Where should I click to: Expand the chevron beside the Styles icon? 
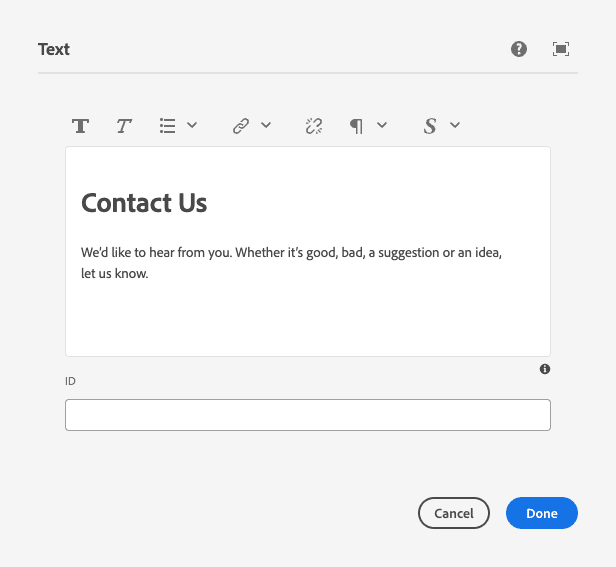coord(455,126)
